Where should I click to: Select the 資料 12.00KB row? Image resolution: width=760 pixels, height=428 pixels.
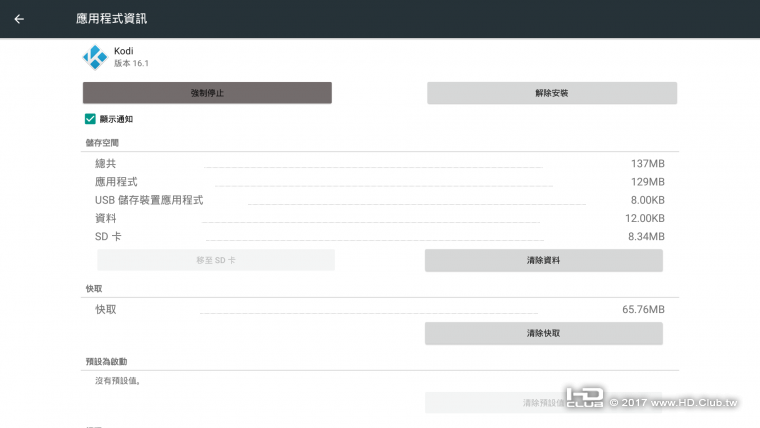[x=380, y=218]
